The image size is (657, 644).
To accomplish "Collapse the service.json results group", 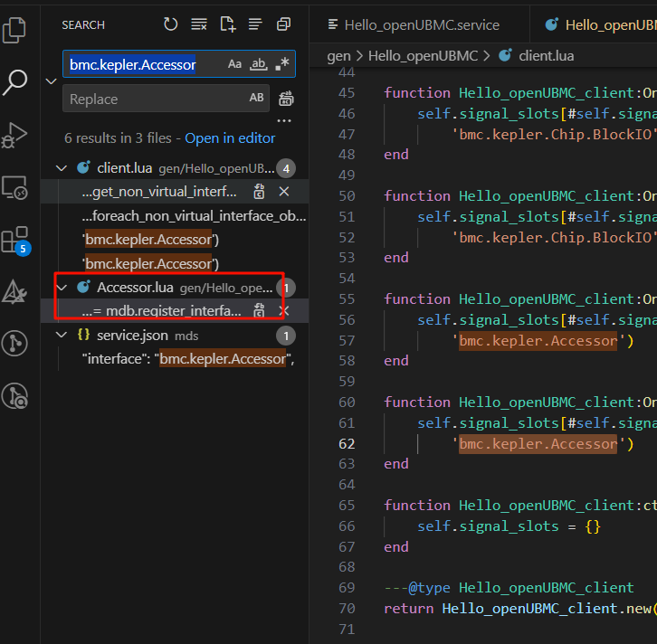I will (x=62, y=336).
